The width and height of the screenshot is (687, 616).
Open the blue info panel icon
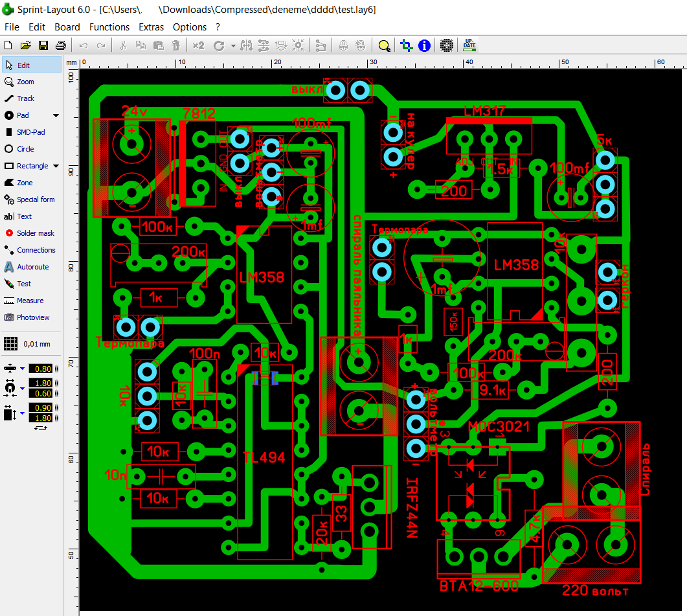[x=424, y=45]
